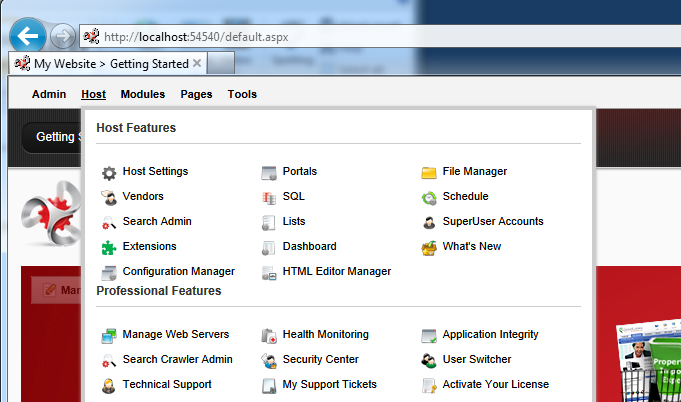This screenshot has height=402, width=681.
Task: Click the What's New gift icon
Action: [x=429, y=248]
